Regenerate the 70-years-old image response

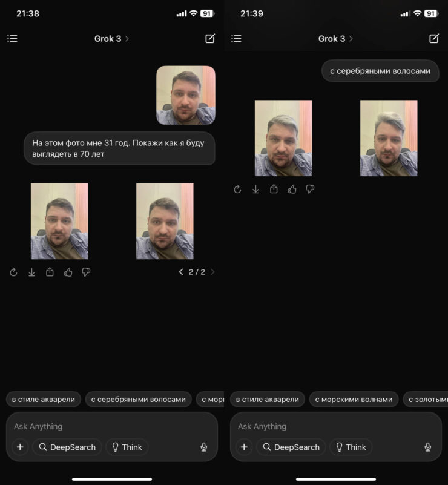[13, 272]
